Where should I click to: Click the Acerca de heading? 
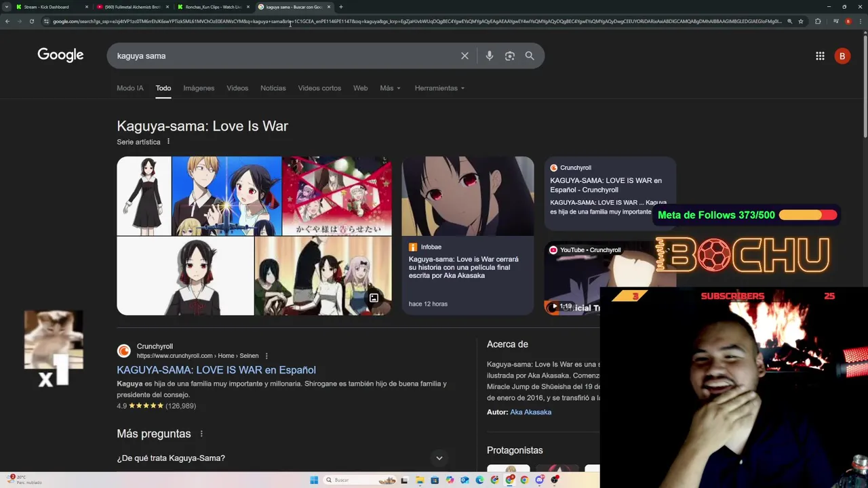coord(507,344)
